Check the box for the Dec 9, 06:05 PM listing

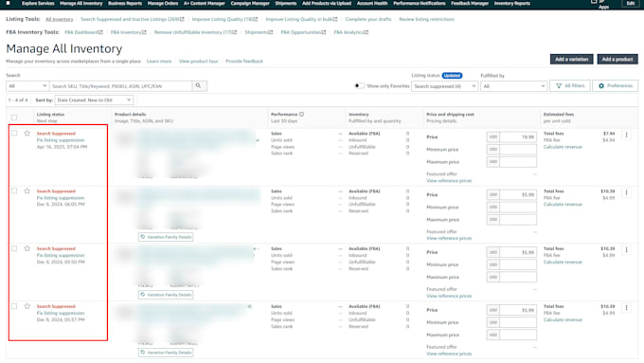coord(14,191)
